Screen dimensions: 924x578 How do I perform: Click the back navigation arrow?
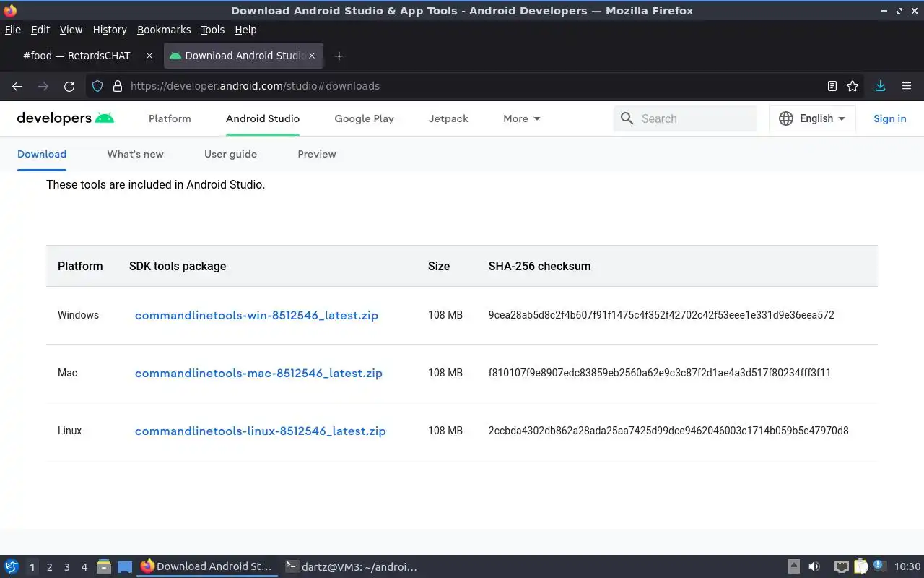click(17, 86)
